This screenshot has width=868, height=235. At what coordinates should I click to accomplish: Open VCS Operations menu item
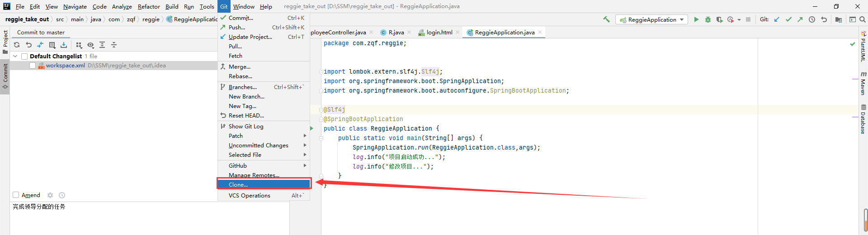264,195
